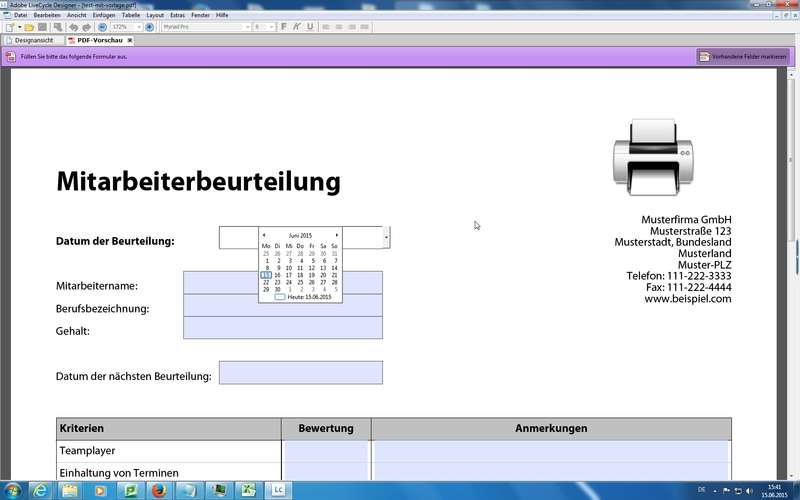Click the LiveCycle Designer taskbar button
The image size is (800, 500).
pos(278,491)
